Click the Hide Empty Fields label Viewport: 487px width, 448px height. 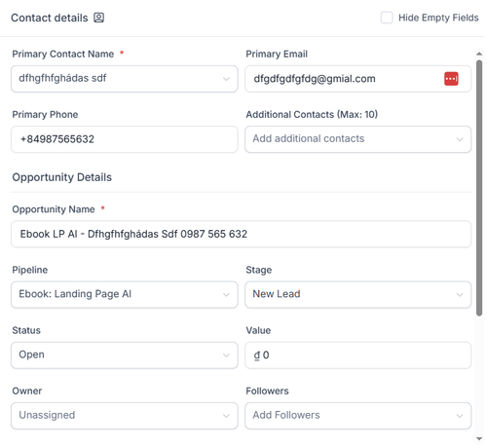pyautogui.click(x=438, y=18)
